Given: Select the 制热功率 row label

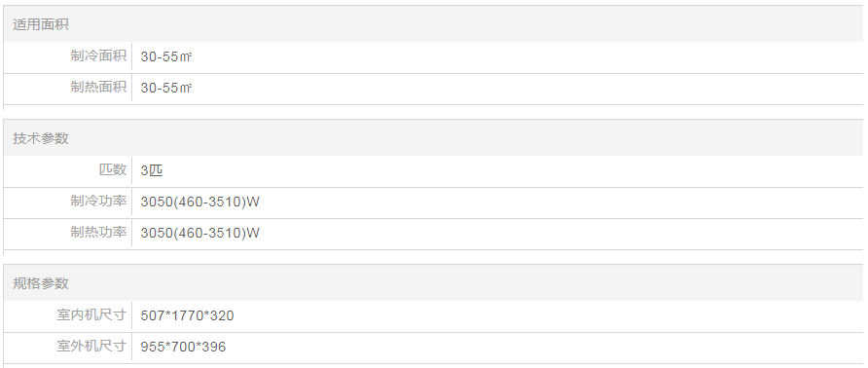Looking at the screenshot, I should (x=98, y=233).
